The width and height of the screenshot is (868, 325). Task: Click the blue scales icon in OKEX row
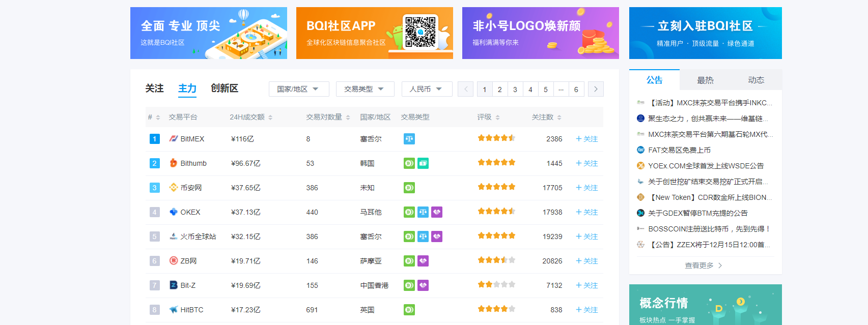point(423,212)
